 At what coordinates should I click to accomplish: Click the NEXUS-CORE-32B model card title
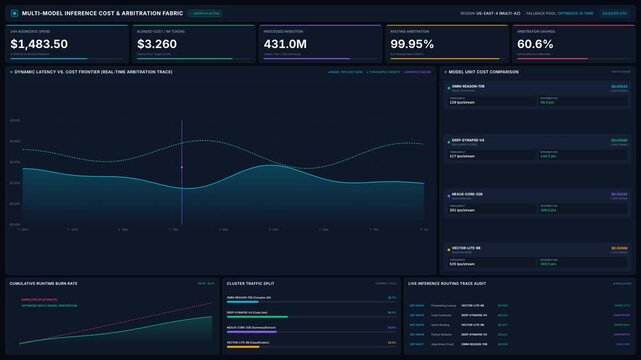467,194
